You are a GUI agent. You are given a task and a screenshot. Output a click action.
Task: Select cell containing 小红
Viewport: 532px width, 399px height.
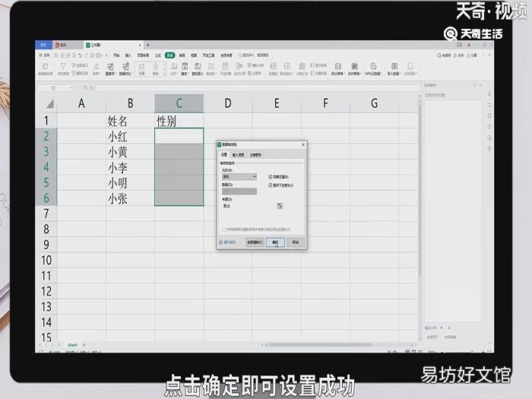[x=130, y=136]
